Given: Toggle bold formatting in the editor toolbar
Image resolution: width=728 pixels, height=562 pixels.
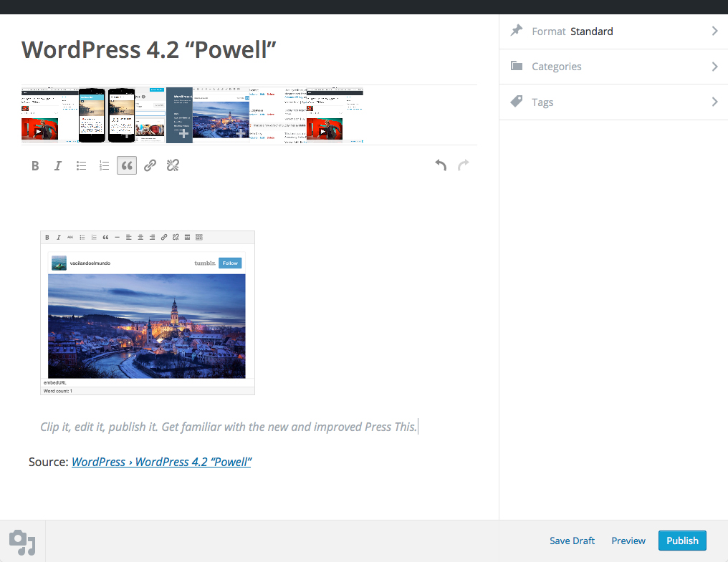Looking at the screenshot, I should 35,165.
